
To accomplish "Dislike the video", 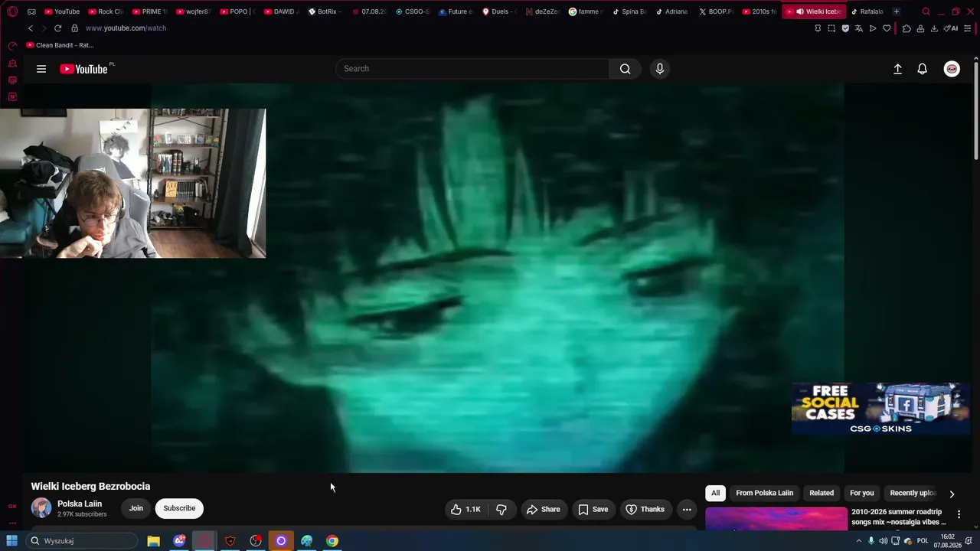I will 501,509.
